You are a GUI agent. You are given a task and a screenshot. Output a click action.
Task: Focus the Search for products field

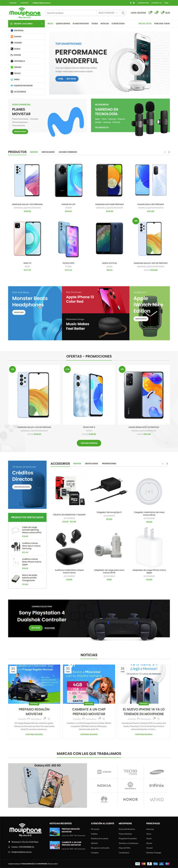point(70,13)
